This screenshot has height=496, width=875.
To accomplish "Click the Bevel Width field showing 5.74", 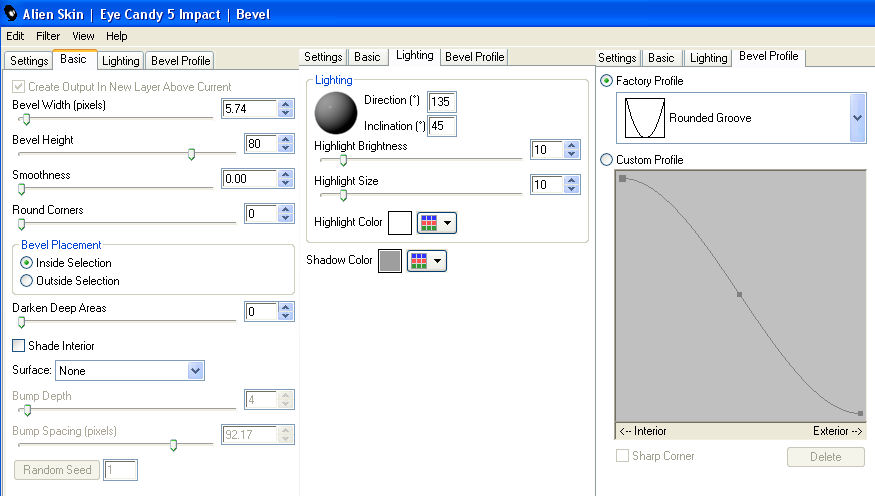I will coord(249,108).
